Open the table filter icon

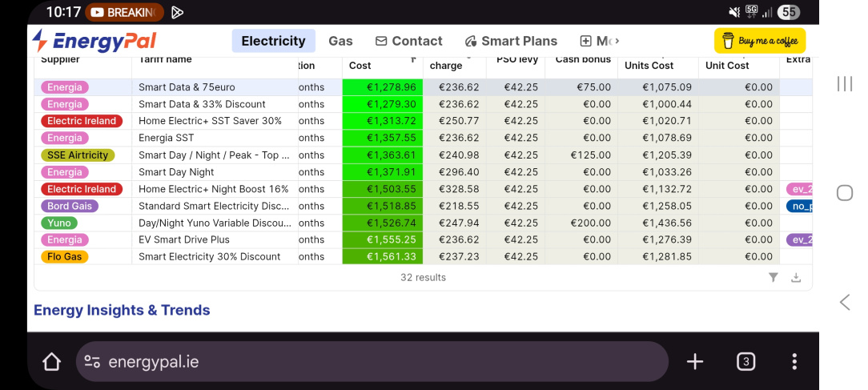774,278
